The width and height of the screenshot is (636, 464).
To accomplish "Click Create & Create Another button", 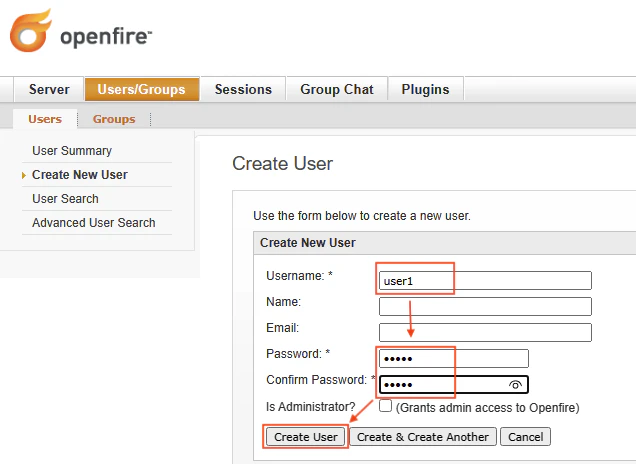I will [x=423, y=437].
